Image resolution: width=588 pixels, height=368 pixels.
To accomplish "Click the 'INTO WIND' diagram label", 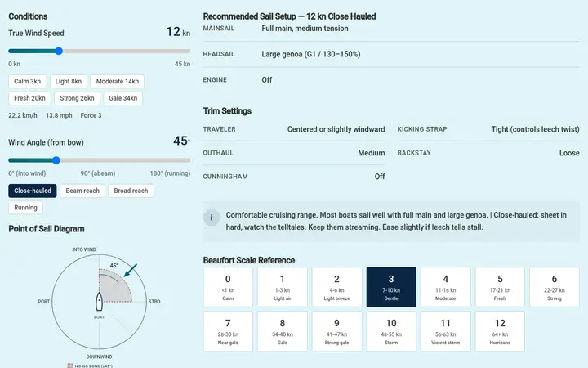I will [x=84, y=249].
